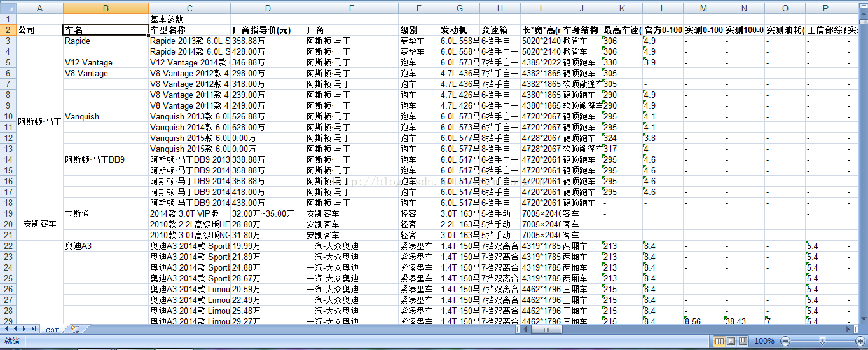
Task: Click the 19.99万 price cell
Action: point(268,246)
